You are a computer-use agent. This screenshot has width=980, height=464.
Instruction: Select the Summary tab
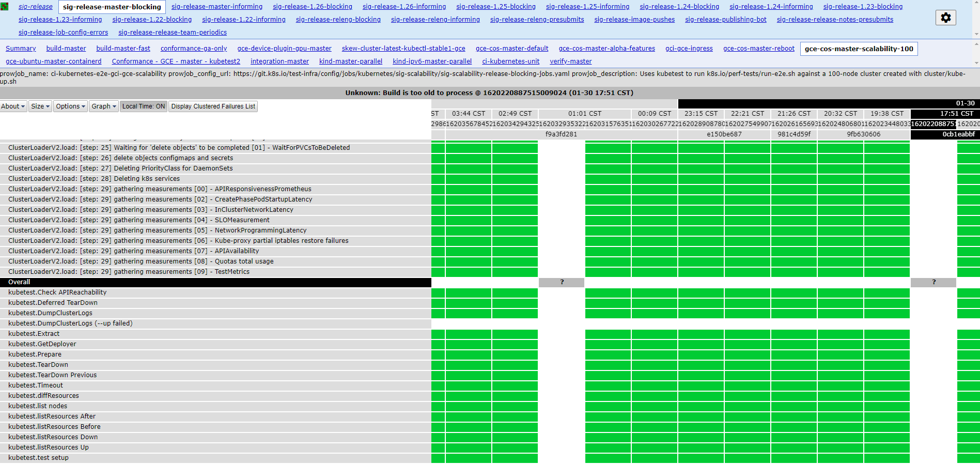tap(21, 49)
